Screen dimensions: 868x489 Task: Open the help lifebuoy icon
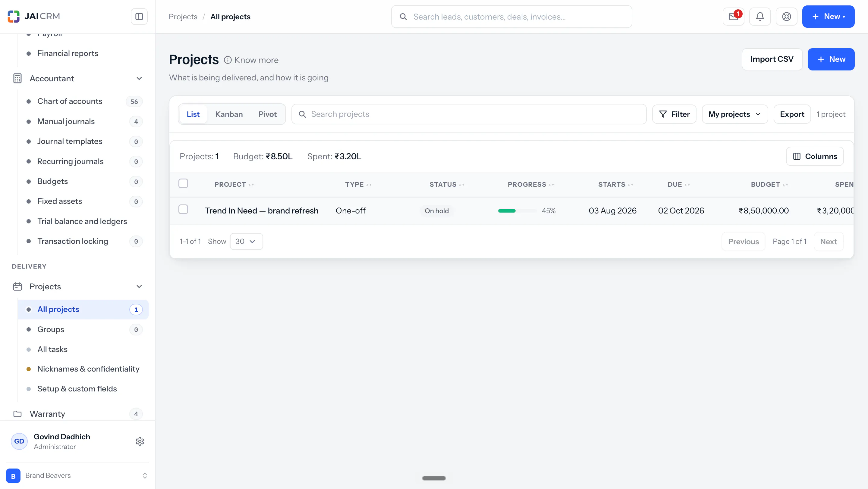(x=786, y=17)
